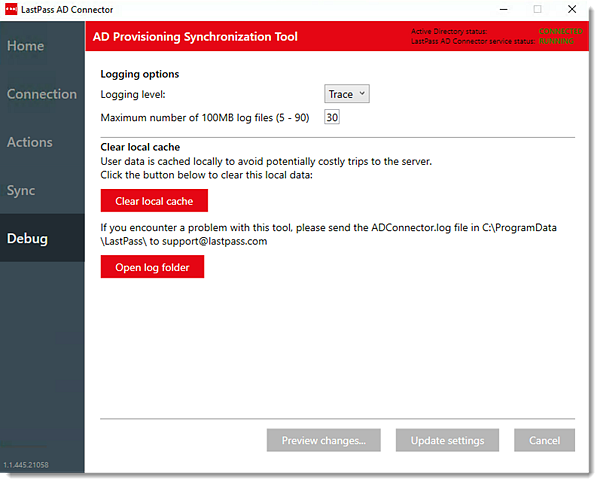Click the LastPass logo icon in title bar

click(11, 9)
